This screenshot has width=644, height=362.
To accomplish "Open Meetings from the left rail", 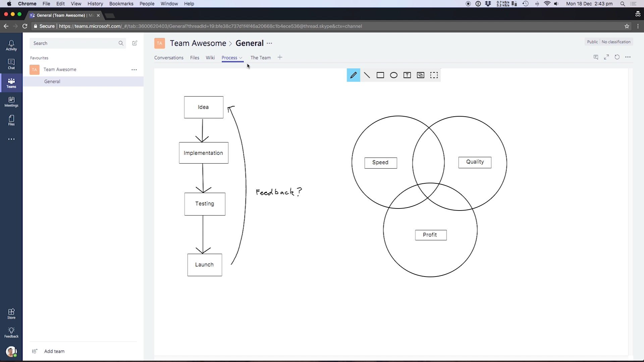I will 11,102.
